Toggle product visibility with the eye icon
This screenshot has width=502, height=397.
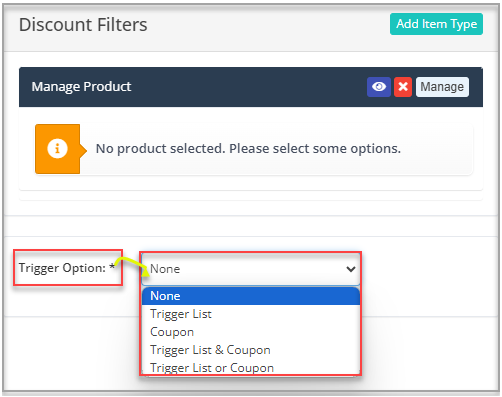379,87
